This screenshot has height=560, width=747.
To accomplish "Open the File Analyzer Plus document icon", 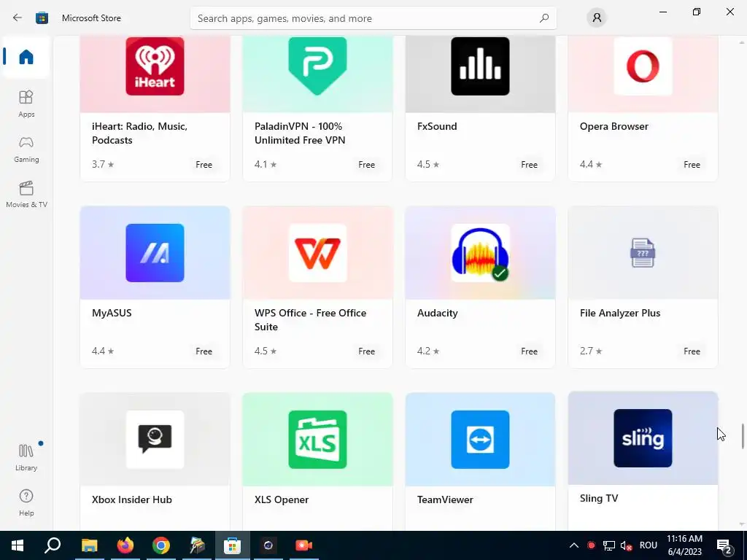I will (643, 253).
